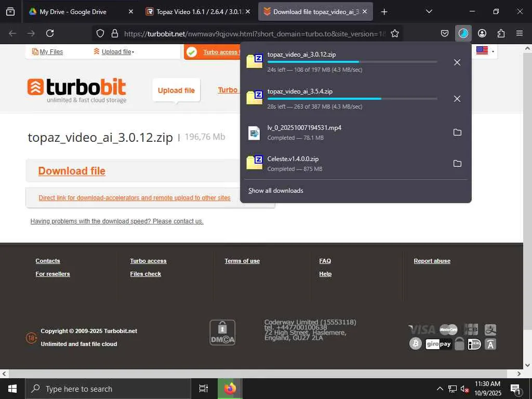Click the VISA payment logo
Image resolution: width=532 pixels, height=399 pixels.
click(422, 329)
